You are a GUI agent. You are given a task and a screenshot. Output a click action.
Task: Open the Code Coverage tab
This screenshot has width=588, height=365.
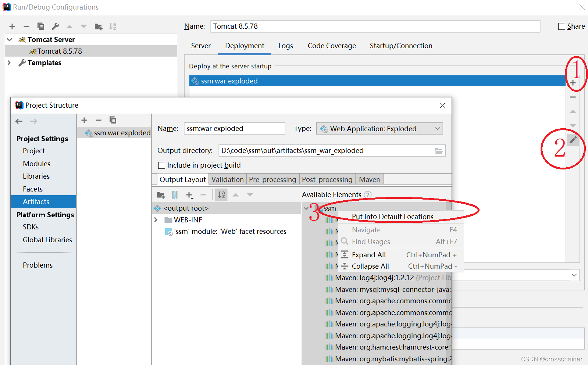click(332, 46)
